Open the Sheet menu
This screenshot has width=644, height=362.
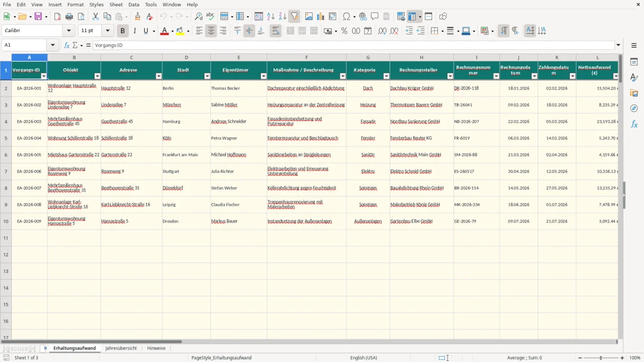(x=116, y=4)
